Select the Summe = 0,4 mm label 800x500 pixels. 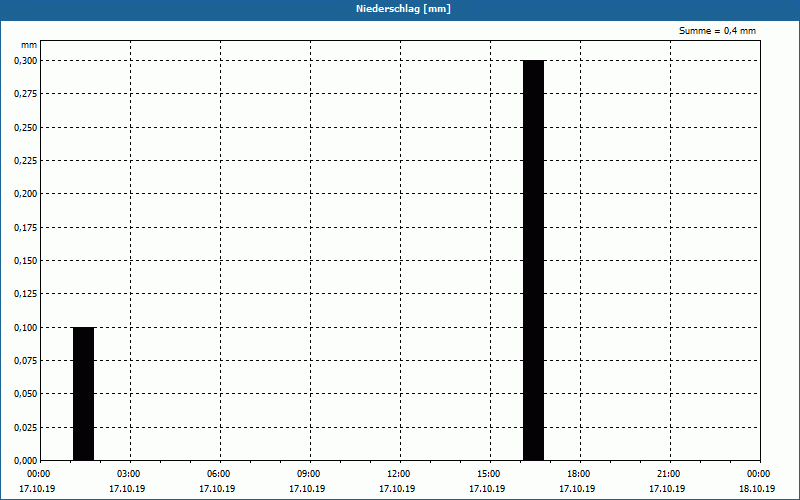pos(717,31)
